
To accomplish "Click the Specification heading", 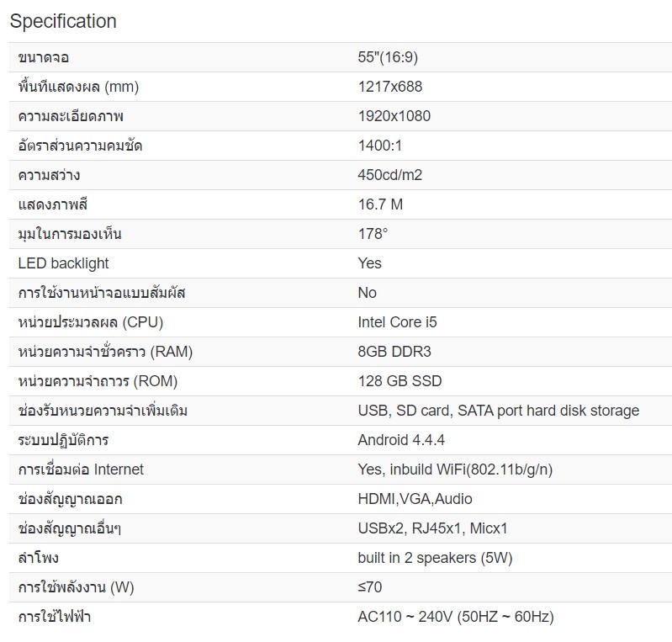I will [x=63, y=21].
